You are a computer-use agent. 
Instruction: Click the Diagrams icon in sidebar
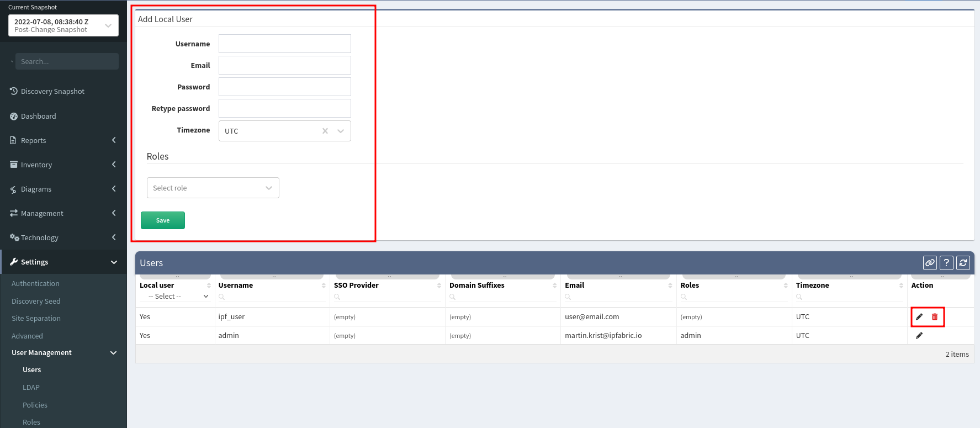pos(13,189)
